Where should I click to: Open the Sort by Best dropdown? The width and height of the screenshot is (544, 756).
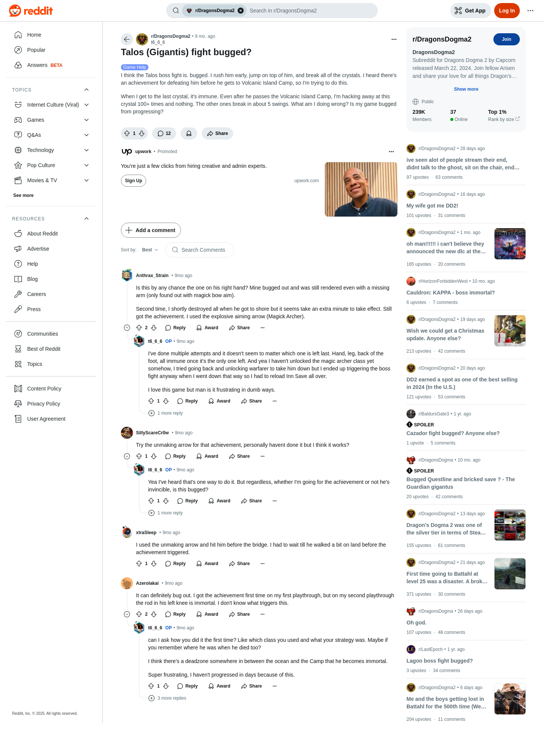pyautogui.click(x=150, y=250)
